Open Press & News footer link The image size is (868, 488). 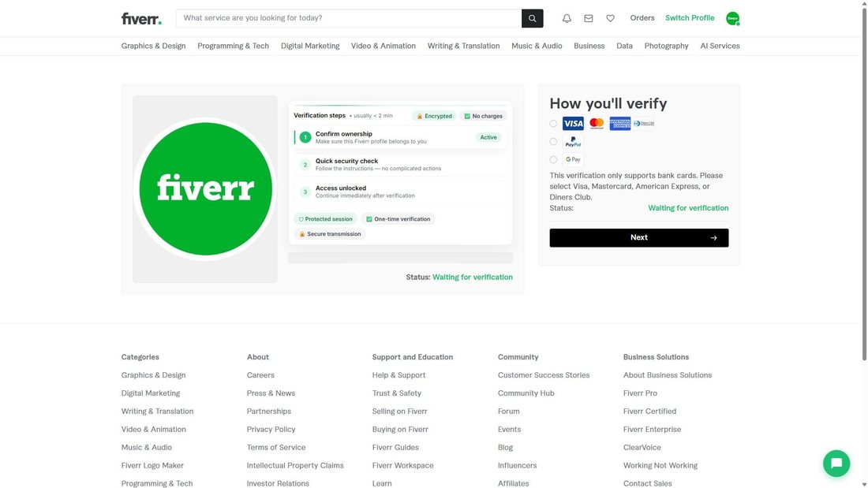(x=271, y=393)
